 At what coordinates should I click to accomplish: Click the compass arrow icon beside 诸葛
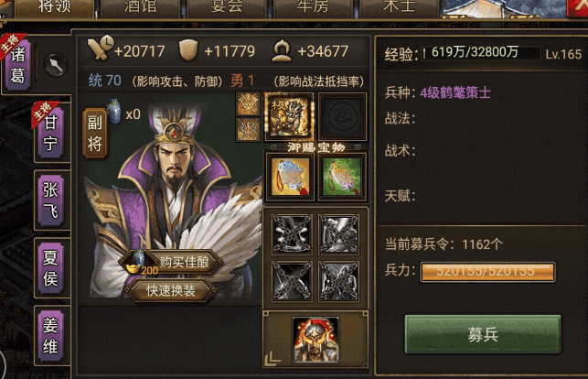(56, 65)
